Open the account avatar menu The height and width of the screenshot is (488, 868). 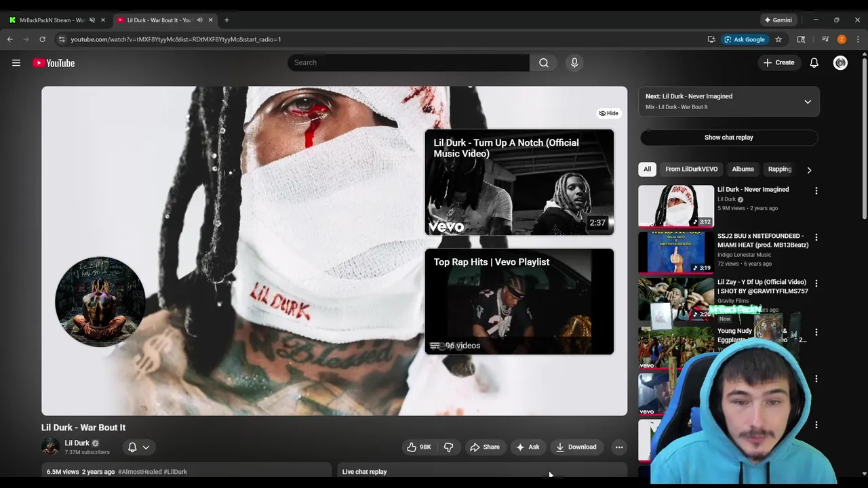tap(840, 63)
